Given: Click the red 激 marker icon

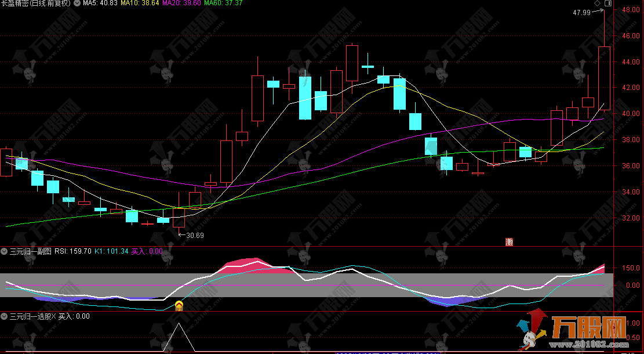Looking at the screenshot, I should (510, 242).
